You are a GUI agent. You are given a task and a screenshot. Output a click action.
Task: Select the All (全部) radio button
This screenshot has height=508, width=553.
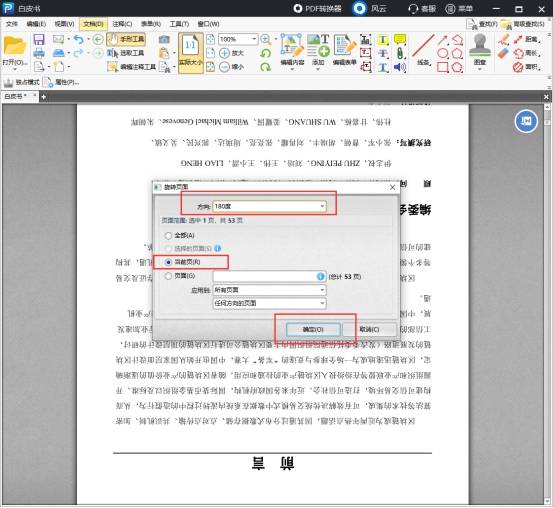168,236
